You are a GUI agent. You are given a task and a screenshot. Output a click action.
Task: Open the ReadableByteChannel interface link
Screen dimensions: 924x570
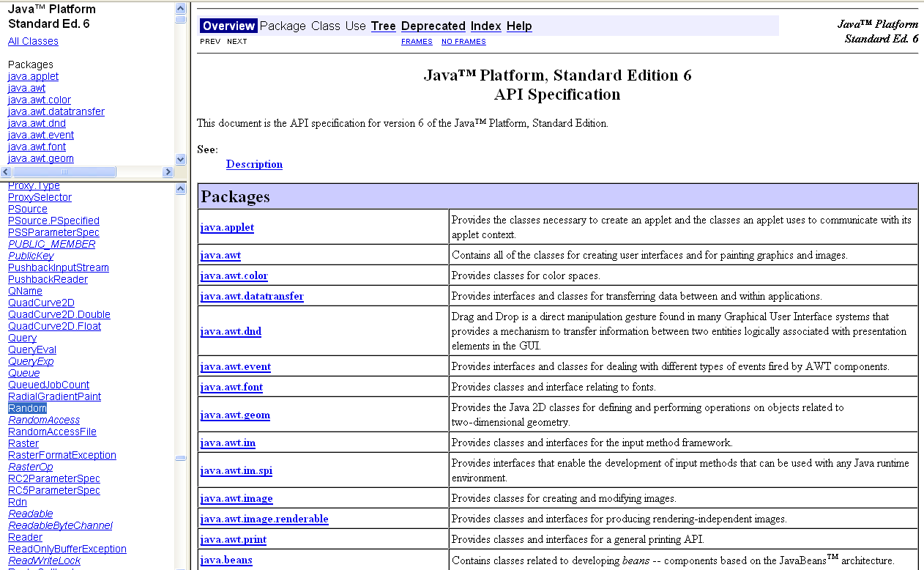(x=61, y=525)
